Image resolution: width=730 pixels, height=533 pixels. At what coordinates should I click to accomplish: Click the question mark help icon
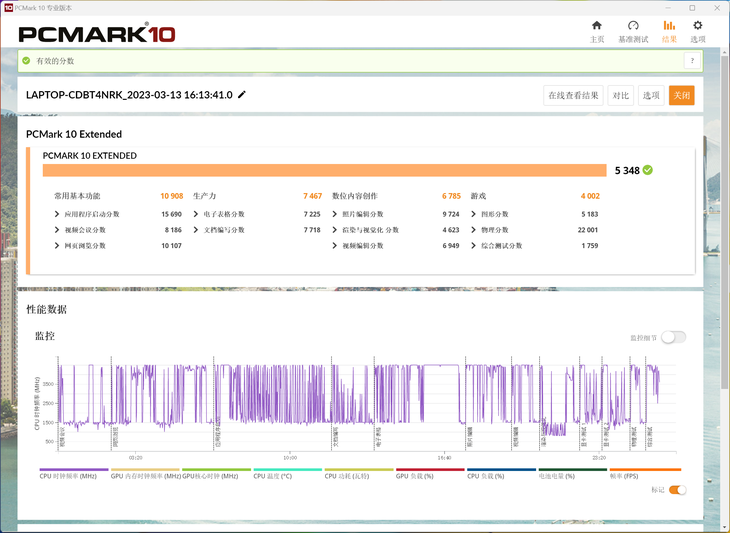click(692, 61)
